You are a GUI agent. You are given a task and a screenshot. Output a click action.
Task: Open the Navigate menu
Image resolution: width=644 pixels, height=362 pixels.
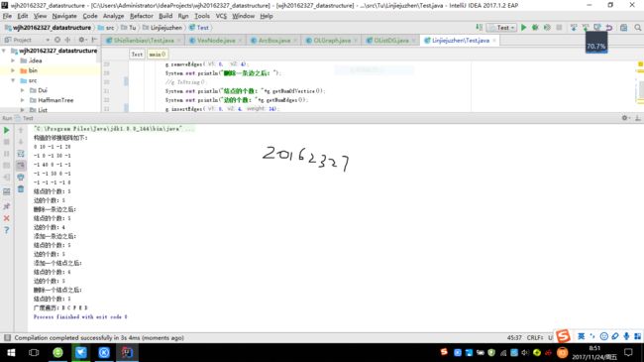(x=64, y=16)
